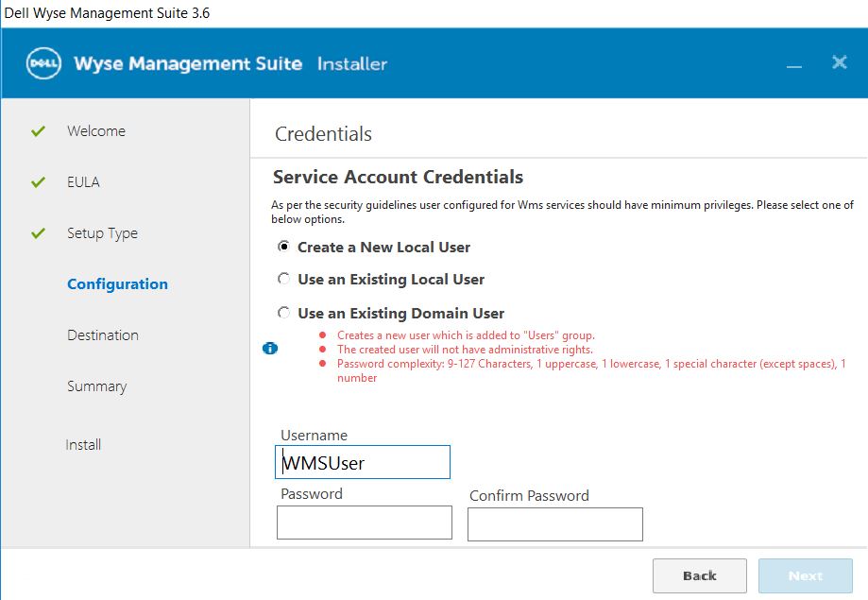The height and width of the screenshot is (600, 868).
Task: Click the checkmark icon beside Setup Type
Action: [38, 233]
